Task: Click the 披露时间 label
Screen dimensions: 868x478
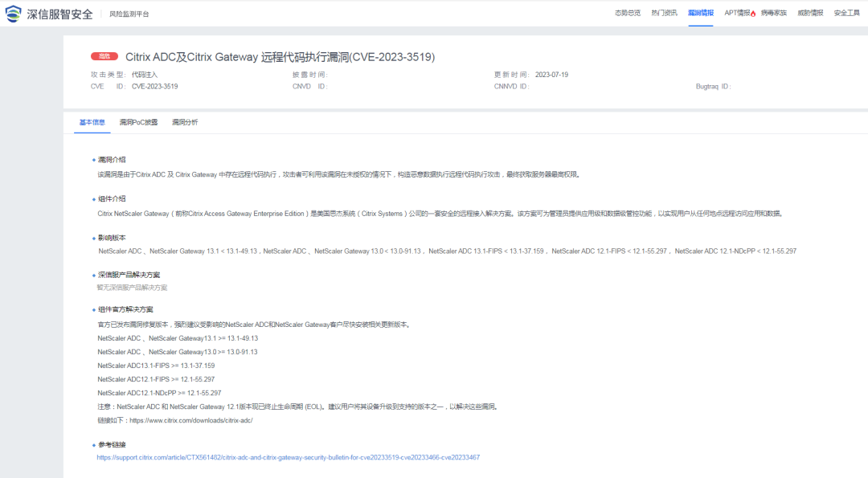Action: [310, 75]
